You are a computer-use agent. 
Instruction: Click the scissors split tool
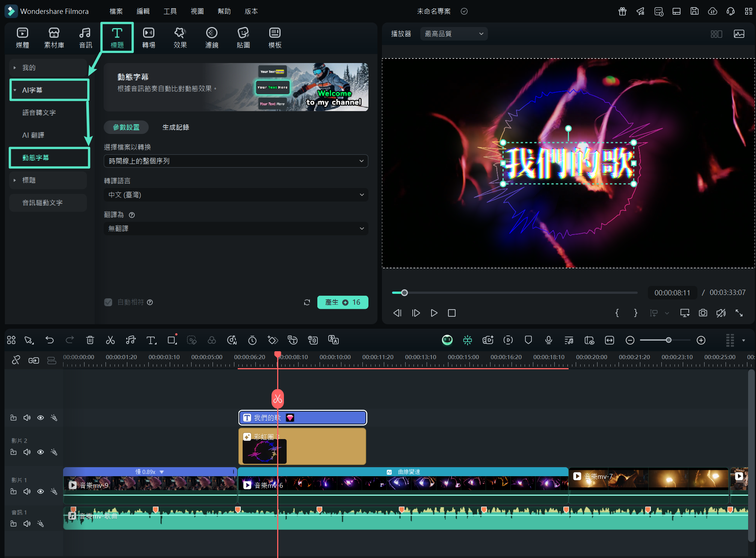click(110, 340)
